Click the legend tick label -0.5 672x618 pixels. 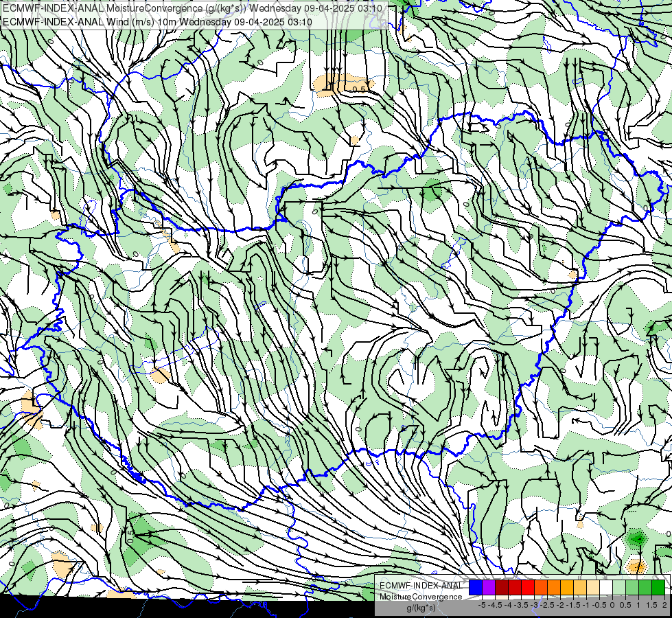[599, 605]
